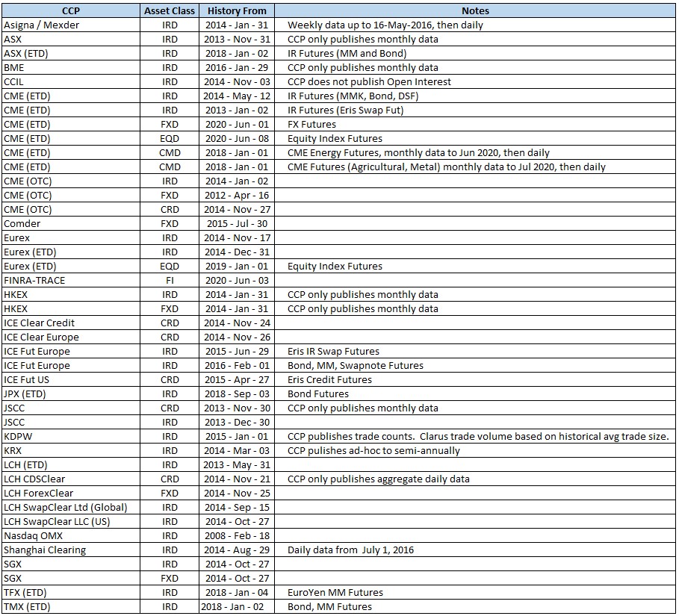Select the date 2014 - Sep - 15
This screenshot has height=616, width=679.
(237, 507)
